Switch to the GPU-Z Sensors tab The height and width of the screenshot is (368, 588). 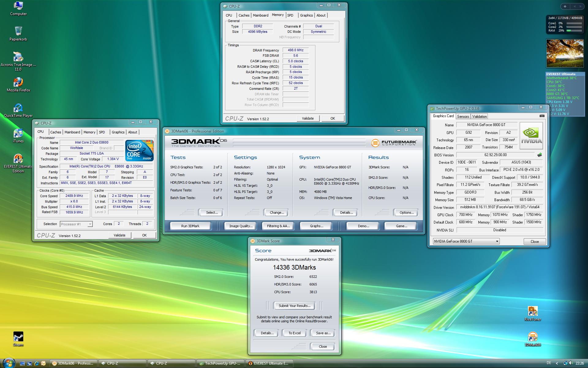click(x=463, y=117)
